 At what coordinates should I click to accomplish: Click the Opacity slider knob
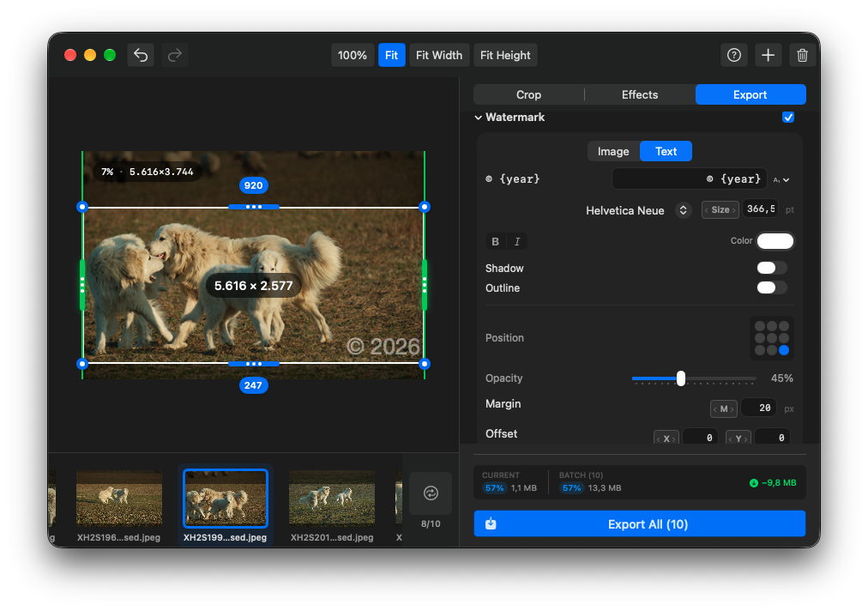(x=681, y=378)
